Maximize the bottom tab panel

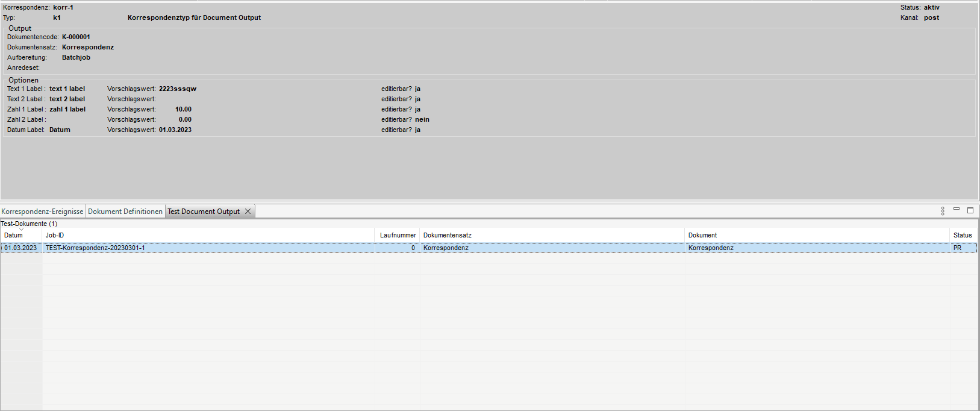[970, 210]
